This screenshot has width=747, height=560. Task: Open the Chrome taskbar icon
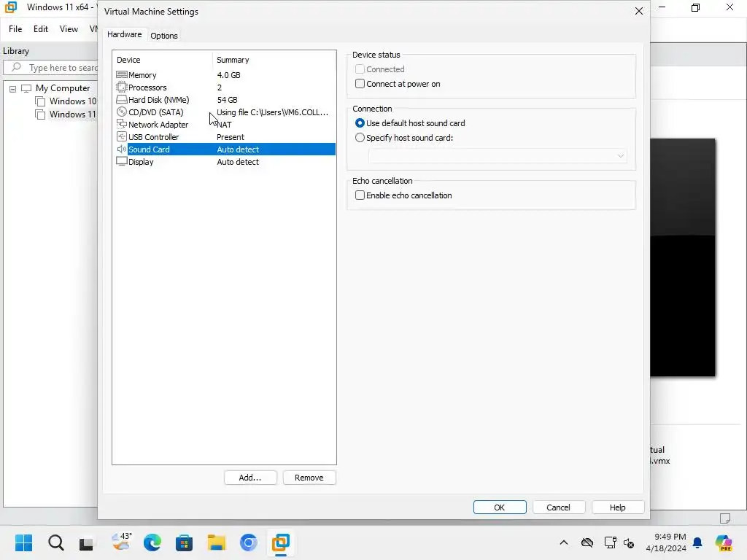pos(248,542)
